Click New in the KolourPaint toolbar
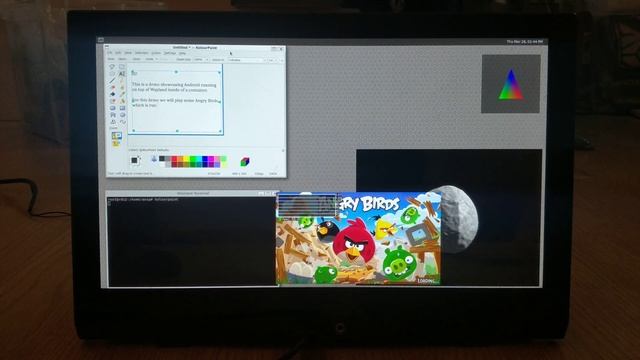 click(111, 59)
